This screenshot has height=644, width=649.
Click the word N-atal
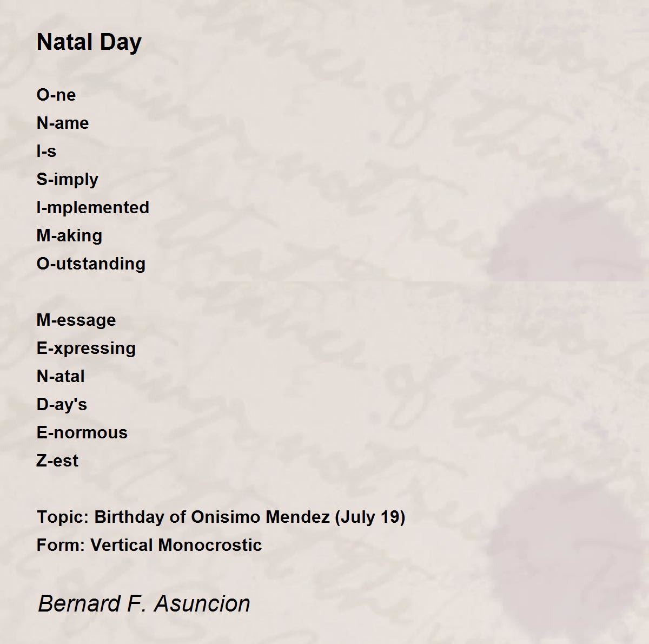pyautogui.click(x=61, y=376)
